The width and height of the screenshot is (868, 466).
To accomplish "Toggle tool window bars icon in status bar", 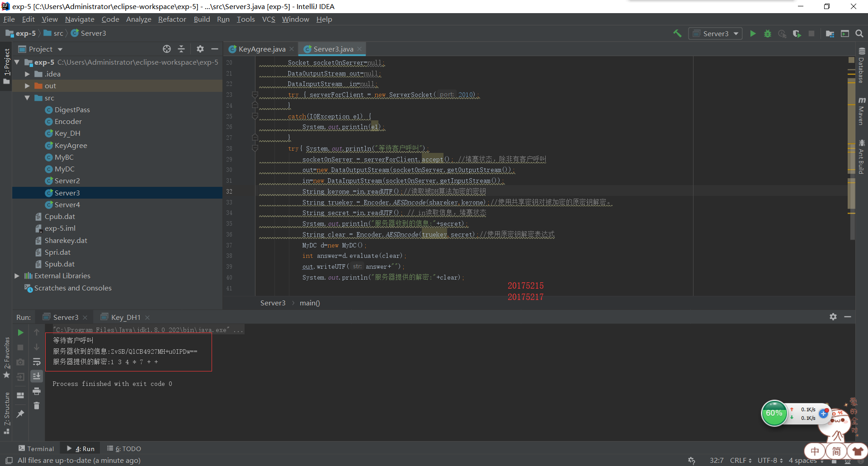I will 9,461.
